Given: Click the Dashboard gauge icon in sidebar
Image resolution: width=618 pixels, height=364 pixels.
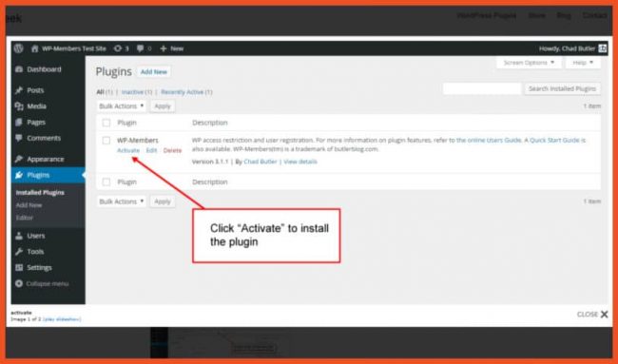Looking at the screenshot, I should point(19,69).
